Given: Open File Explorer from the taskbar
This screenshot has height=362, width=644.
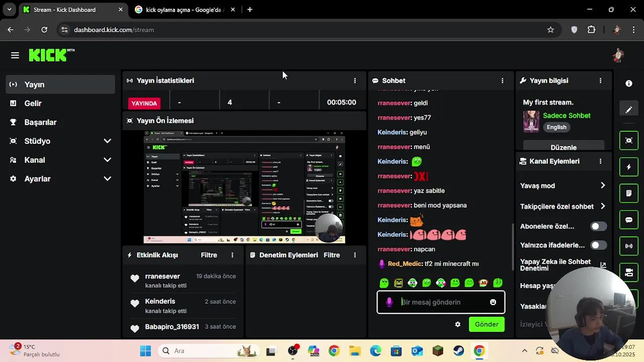Looking at the screenshot, I should (355, 351).
